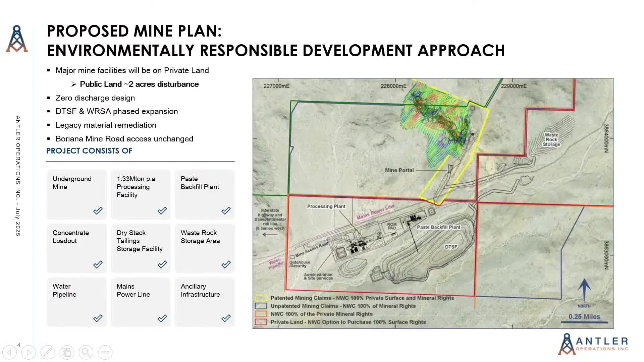Select the Water Pipeline card text
This screenshot has width=644, height=362.
pos(64,290)
